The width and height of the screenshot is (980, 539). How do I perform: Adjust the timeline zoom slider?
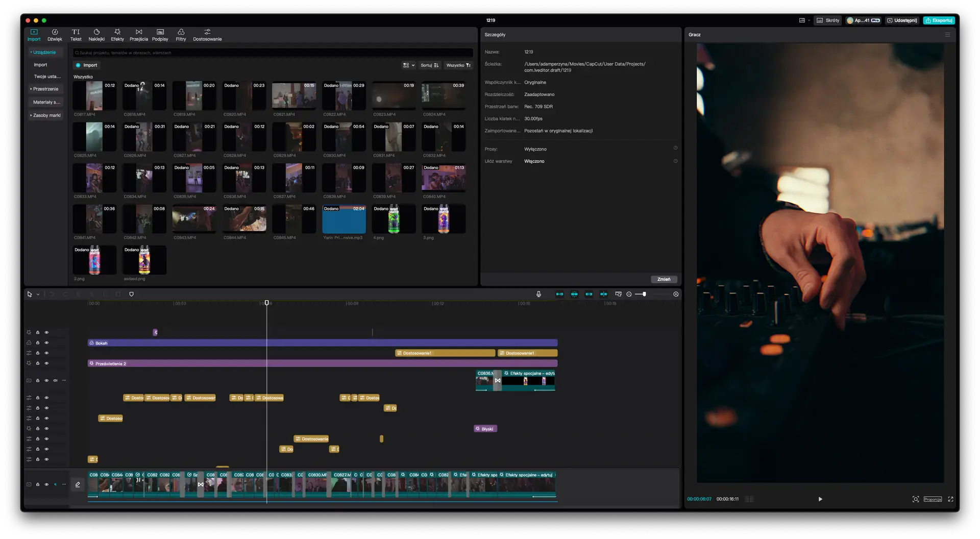(644, 294)
